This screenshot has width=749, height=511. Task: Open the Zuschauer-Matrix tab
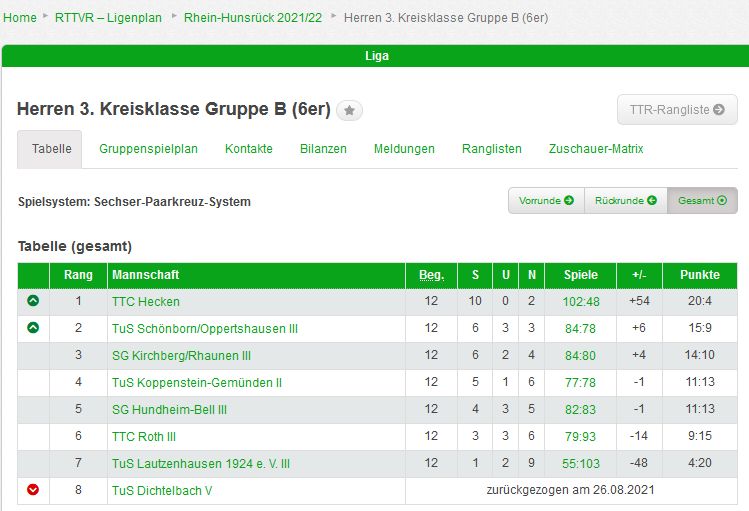(596, 149)
